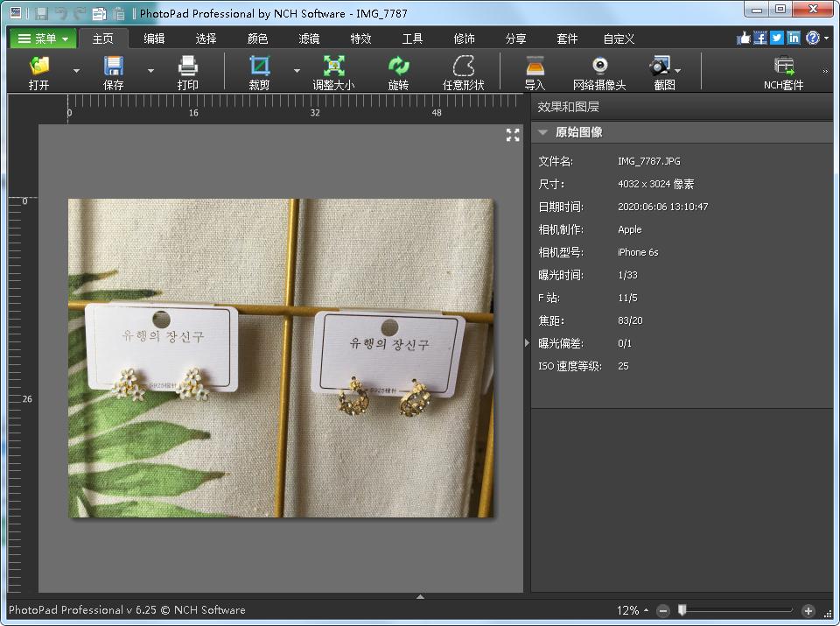Click the zoom in plus button

(x=808, y=610)
